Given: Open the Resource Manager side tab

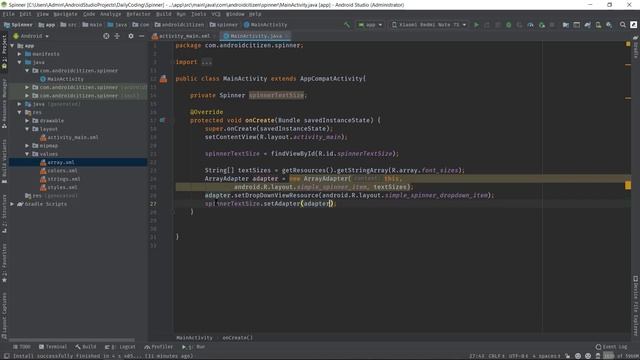Looking at the screenshot, I should point(4,103).
